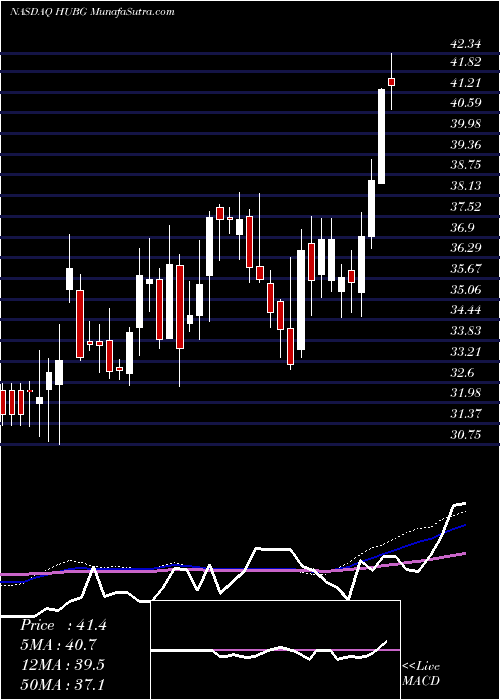The height and width of the screenshot is (700, 500).
Task: Select the 33.83 price label
Action: point(466,331)
